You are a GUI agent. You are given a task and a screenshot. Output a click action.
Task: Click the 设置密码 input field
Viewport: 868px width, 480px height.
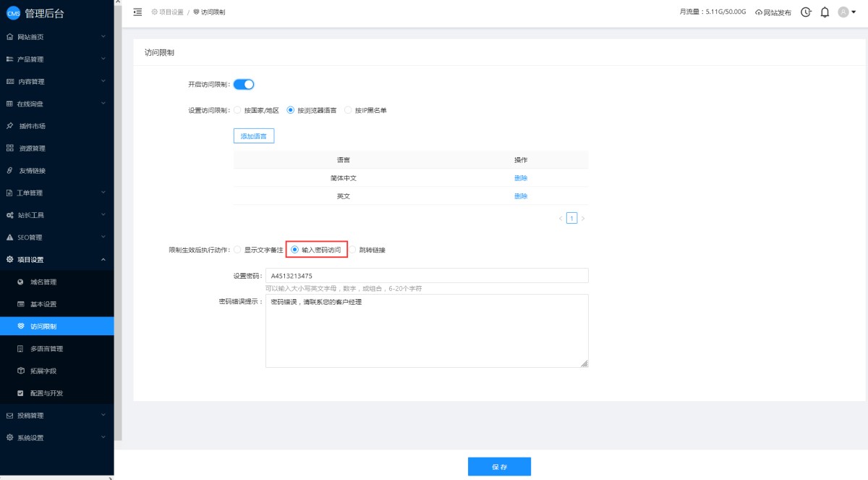(x=427, y=276)
